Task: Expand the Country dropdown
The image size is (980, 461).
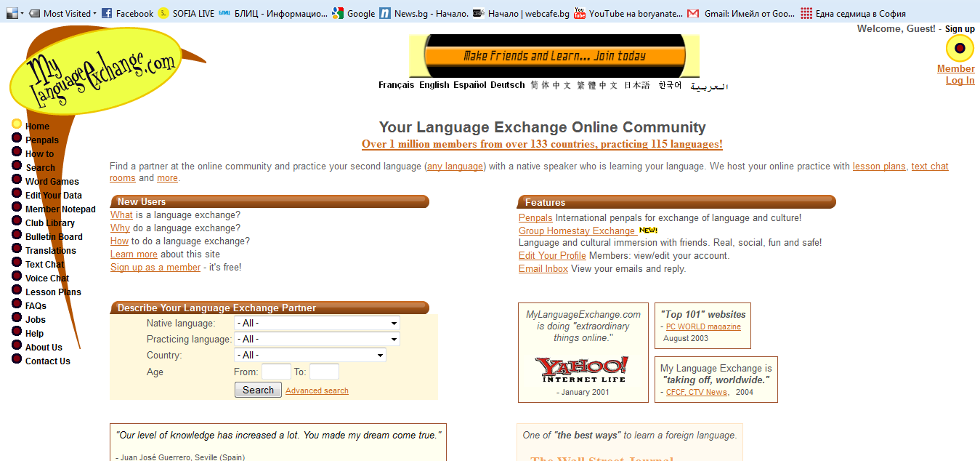Action: click(x=309, y=355)
